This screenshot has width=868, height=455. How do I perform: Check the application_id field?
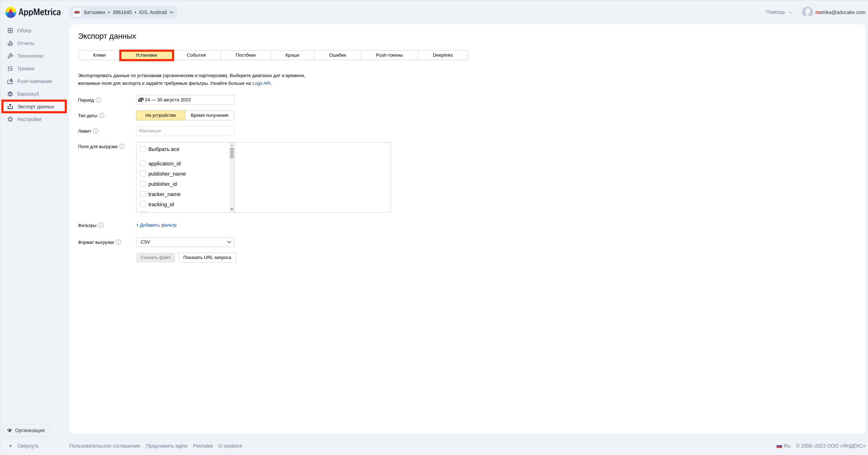click(143, 164)
